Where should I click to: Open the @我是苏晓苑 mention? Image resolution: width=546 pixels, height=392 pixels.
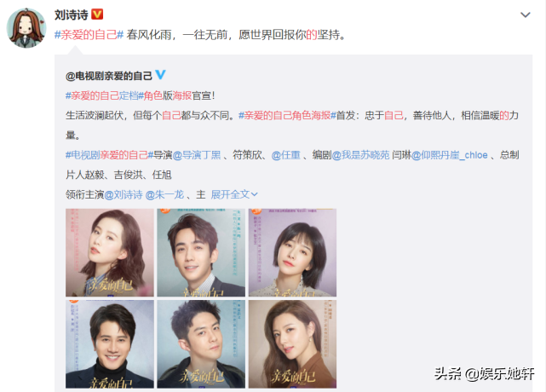pyautogui.click(x=360, y=155)
